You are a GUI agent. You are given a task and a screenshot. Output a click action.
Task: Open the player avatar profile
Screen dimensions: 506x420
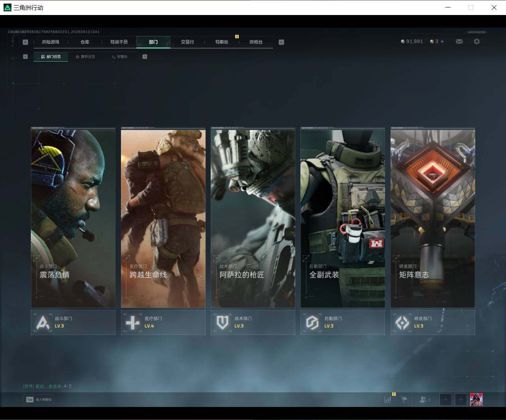(476, 399)
